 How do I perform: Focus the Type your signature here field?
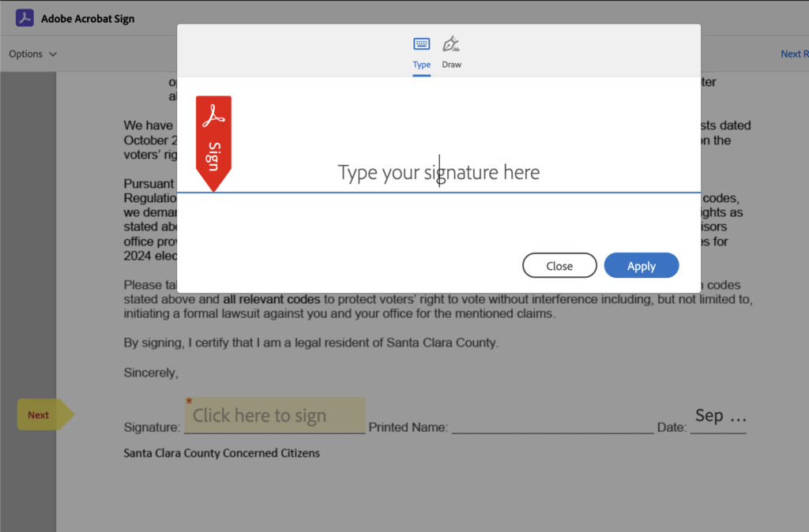(438, 172)
